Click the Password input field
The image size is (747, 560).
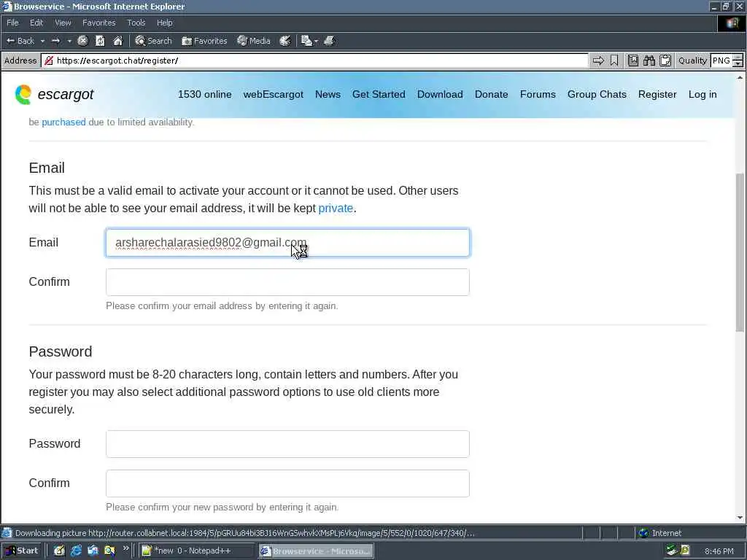(x=287, y=444)
